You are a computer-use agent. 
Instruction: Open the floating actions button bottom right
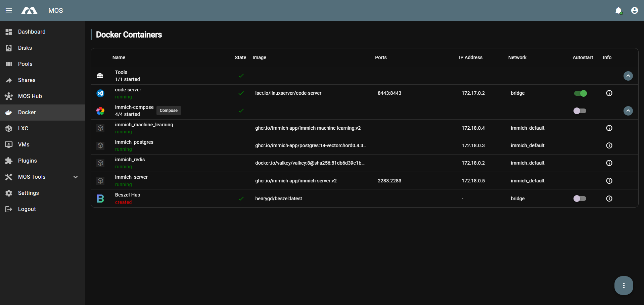coord(624,285)
